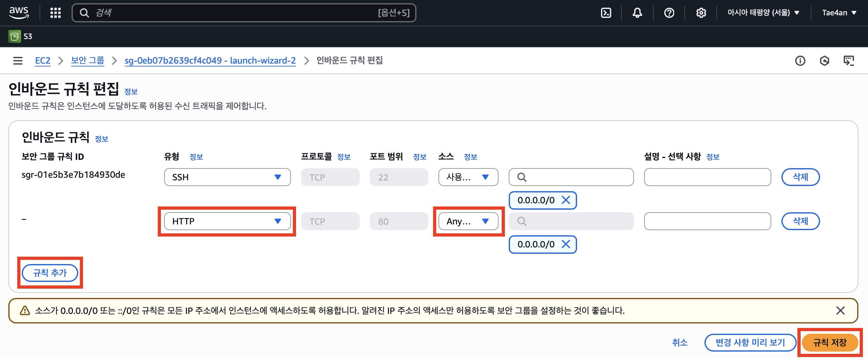Click the SSH rule description field

coord(707,177)
